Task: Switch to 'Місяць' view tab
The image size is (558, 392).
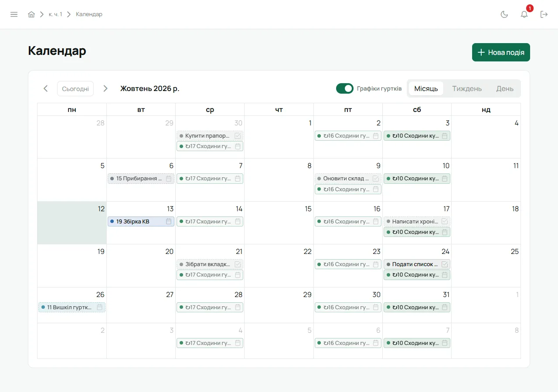Action: pyautogui.click(x=426, y=88)
